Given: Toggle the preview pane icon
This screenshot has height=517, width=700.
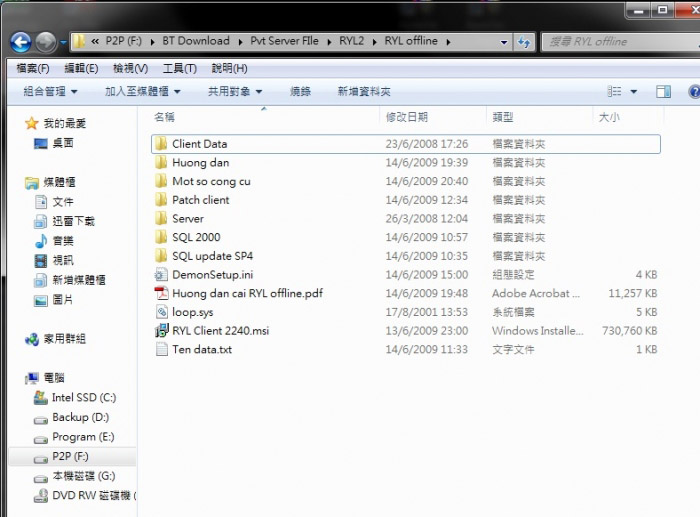Looking at the screenshot, I should coord(663,91).
